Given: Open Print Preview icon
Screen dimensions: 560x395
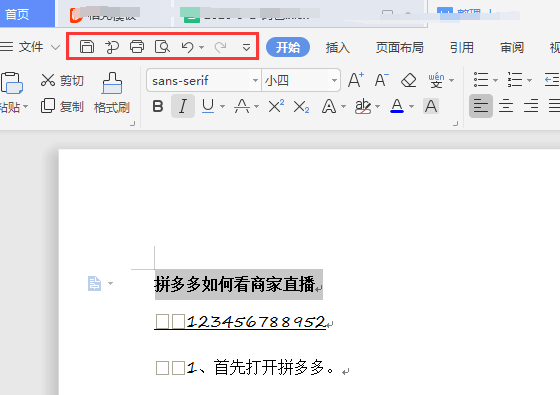Looking at the screenshot, I should click(x=162, y=47).
